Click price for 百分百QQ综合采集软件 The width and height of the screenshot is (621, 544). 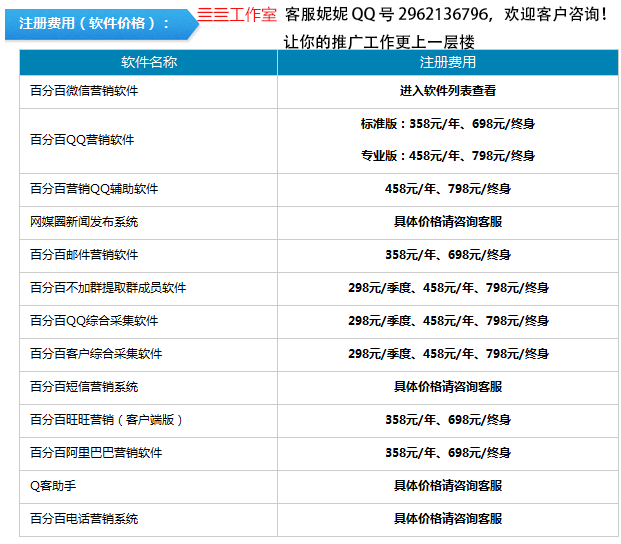[448, 321]
